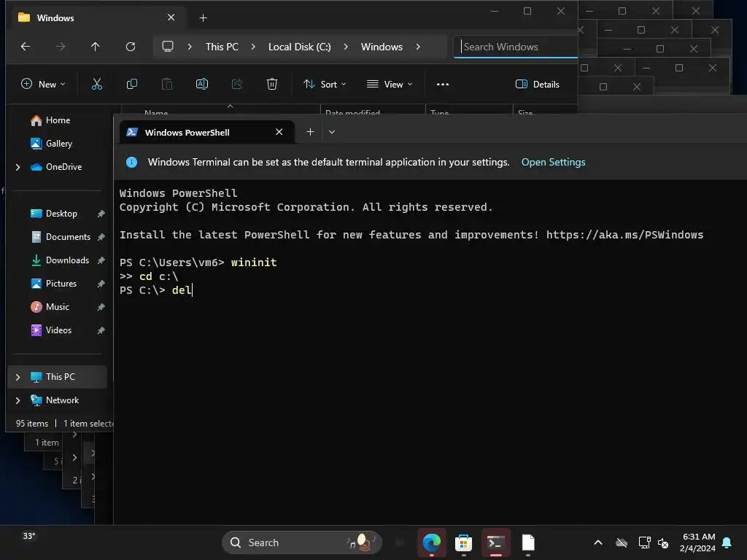Go up one folder level arrow

pyautogui.click(x=96, y=47)
